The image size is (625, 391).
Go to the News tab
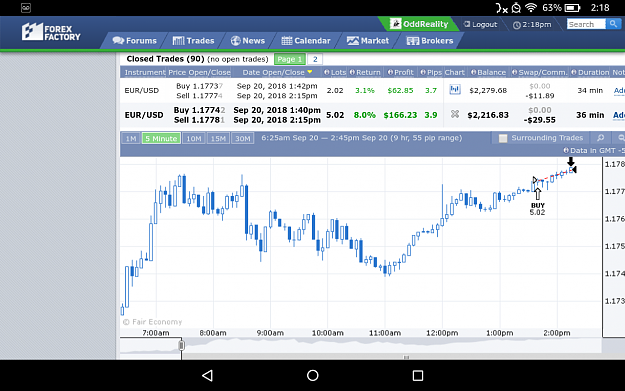pyautogui.click(x=248, y=41)
